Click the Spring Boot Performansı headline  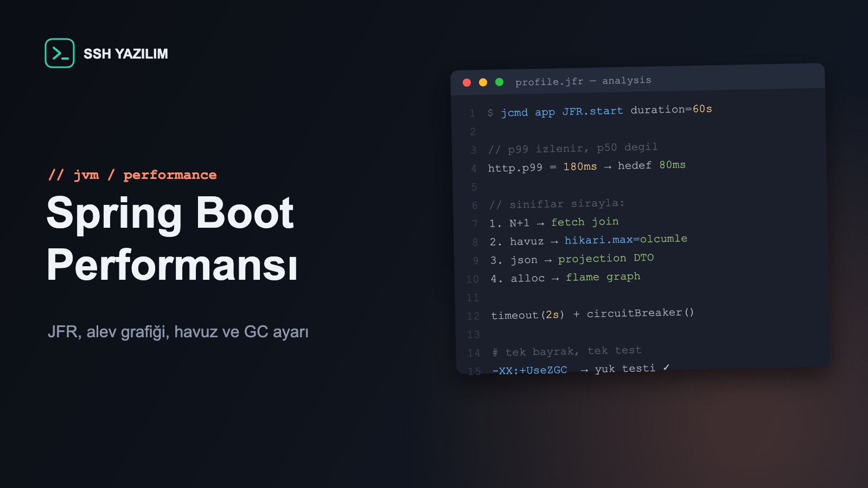(x=173, y=239)
